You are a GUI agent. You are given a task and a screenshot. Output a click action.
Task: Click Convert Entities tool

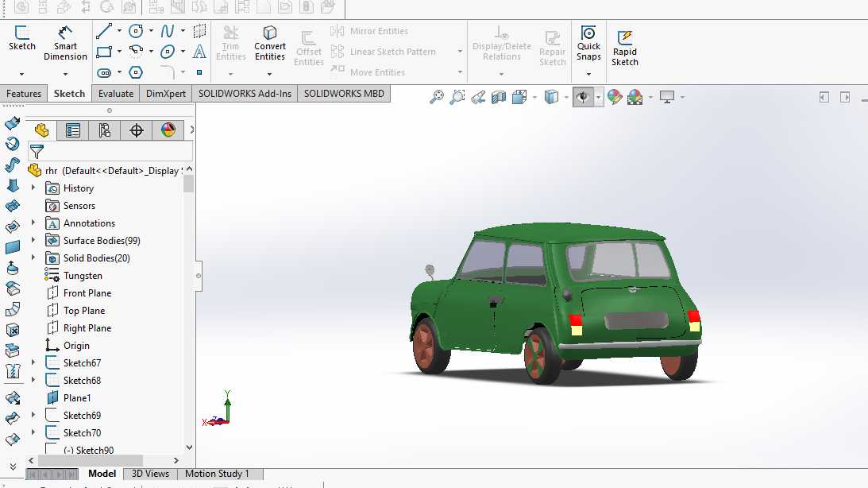[x=269, y=43]
